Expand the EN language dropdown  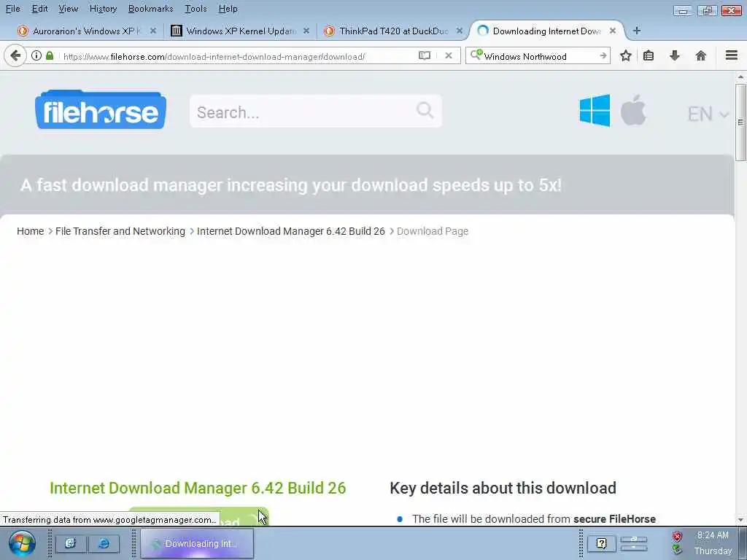tap(708, 114)
